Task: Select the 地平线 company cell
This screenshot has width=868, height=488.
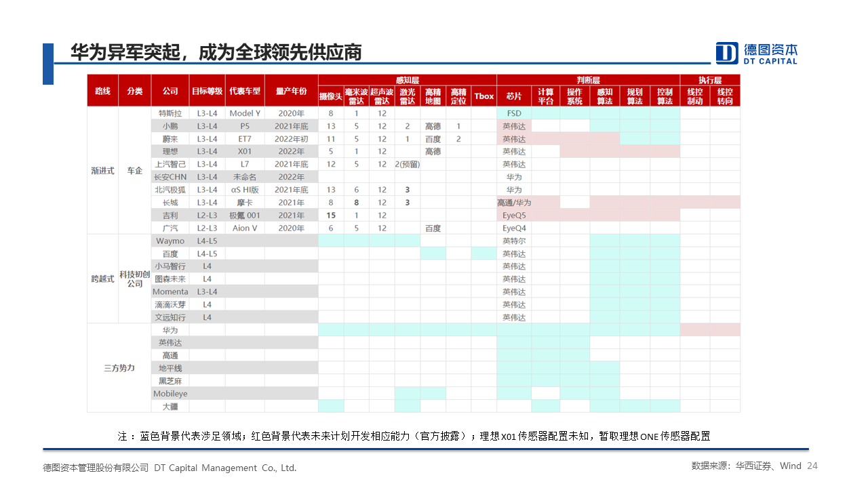Action: (170, 368)
